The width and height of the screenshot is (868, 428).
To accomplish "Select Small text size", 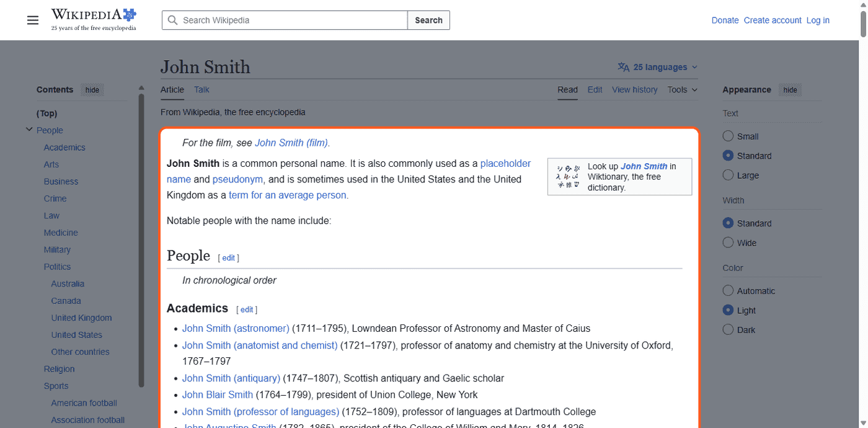I will click(x=728, y=136).
